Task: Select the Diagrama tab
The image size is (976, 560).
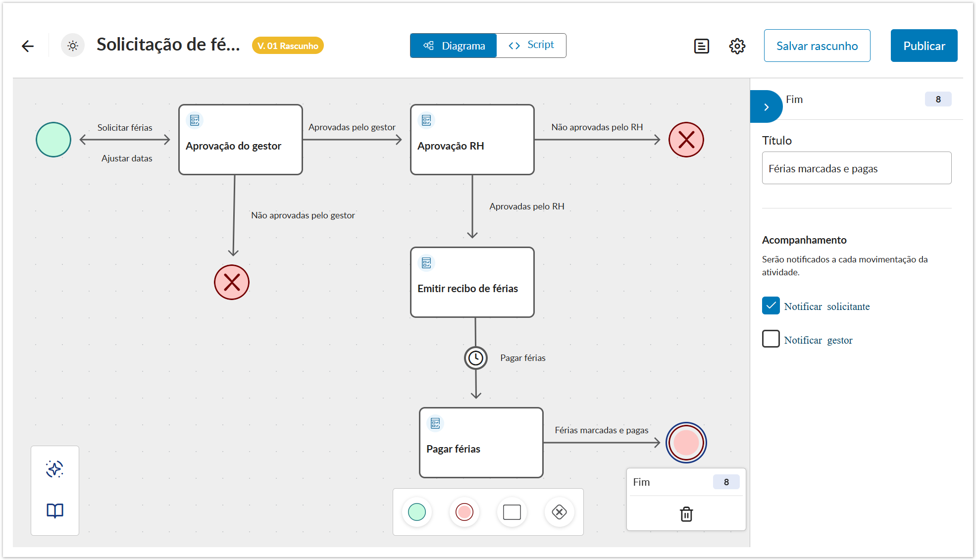Action: 454,46
